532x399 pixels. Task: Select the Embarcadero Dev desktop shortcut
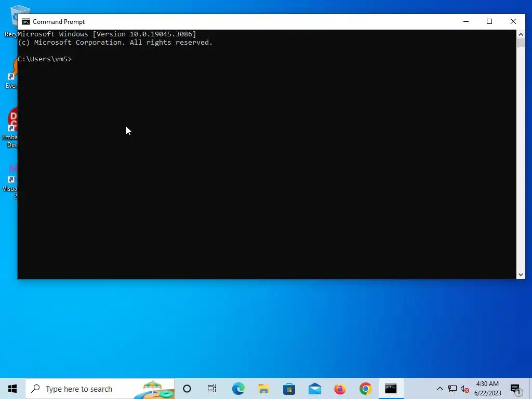point(10,128)
